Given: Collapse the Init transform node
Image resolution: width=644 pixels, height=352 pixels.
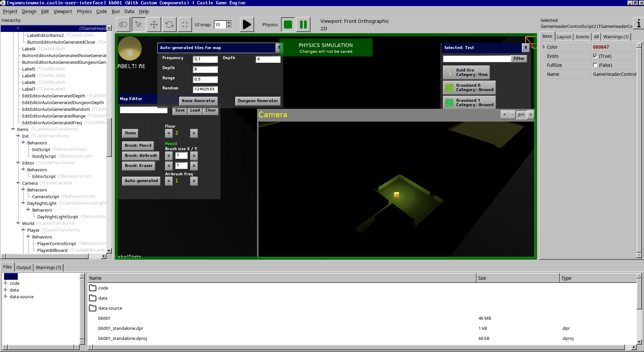Looking at the screenshot, I should [18, 136].
